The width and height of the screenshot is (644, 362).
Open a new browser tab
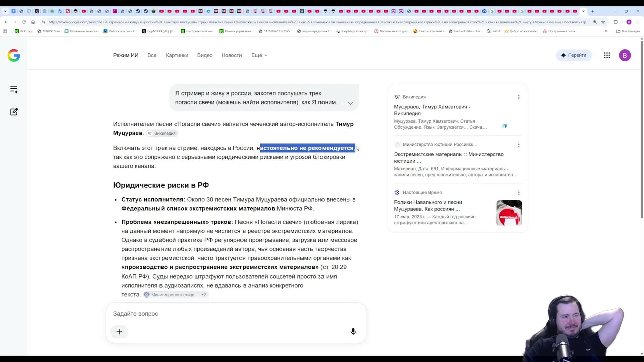[x=592, y=11]
